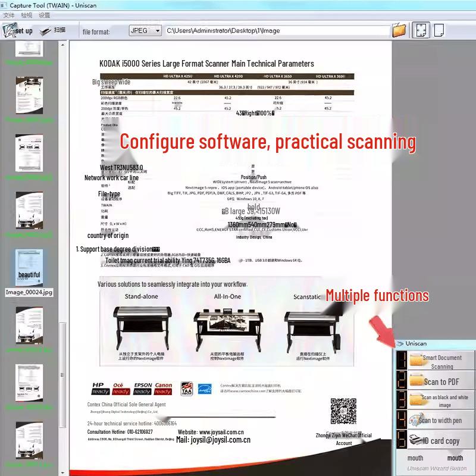Image resolution: width=476 pixels, height=476 pixels.
Task: Select the thumbnail above Image_00024.jpg
Action: [29, 210]
